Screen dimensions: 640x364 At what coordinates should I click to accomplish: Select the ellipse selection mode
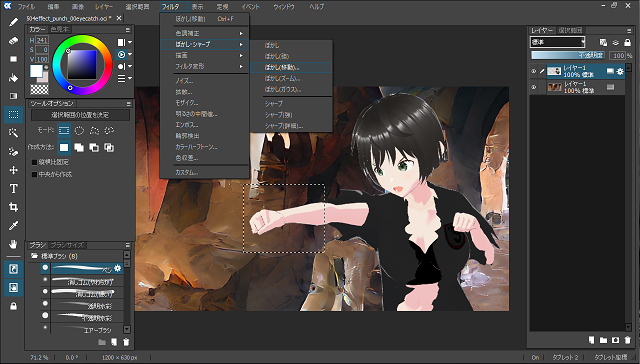pyautogui.click(x=79, y=131)
